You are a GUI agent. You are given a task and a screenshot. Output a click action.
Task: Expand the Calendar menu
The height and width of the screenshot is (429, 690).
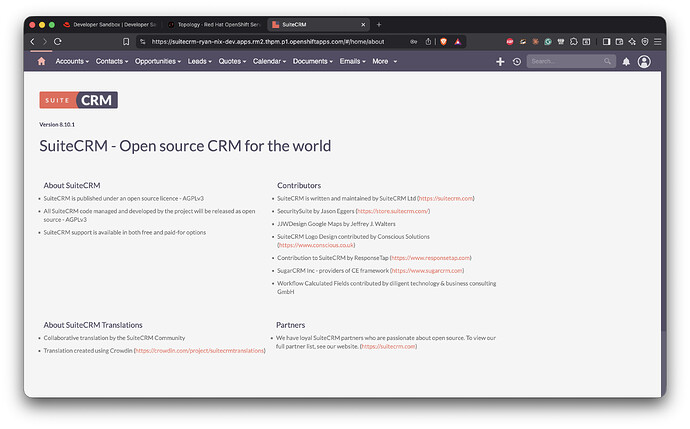click(x=269, y=61)
